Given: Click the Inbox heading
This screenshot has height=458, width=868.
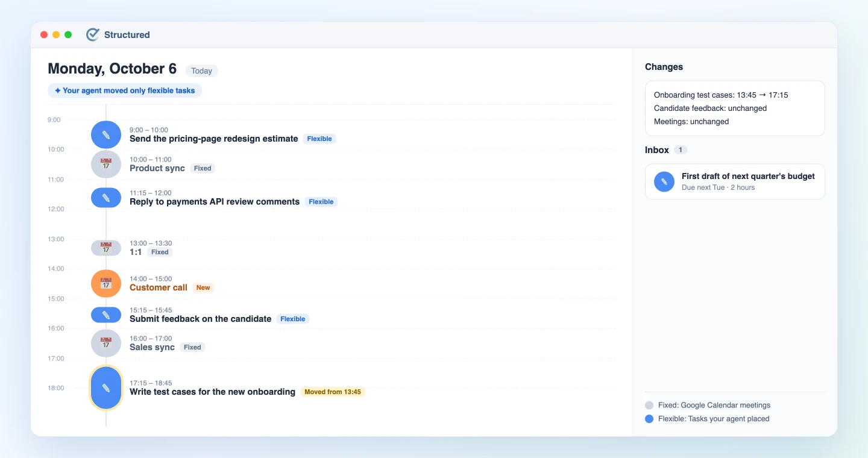Looking at the screenshot, I should (657, 150).
